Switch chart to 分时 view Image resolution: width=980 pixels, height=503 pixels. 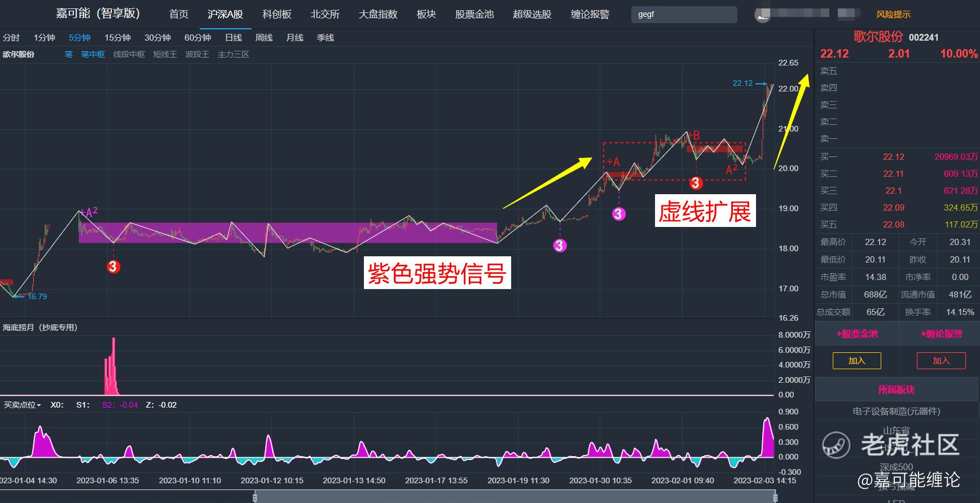pos(11,38)
